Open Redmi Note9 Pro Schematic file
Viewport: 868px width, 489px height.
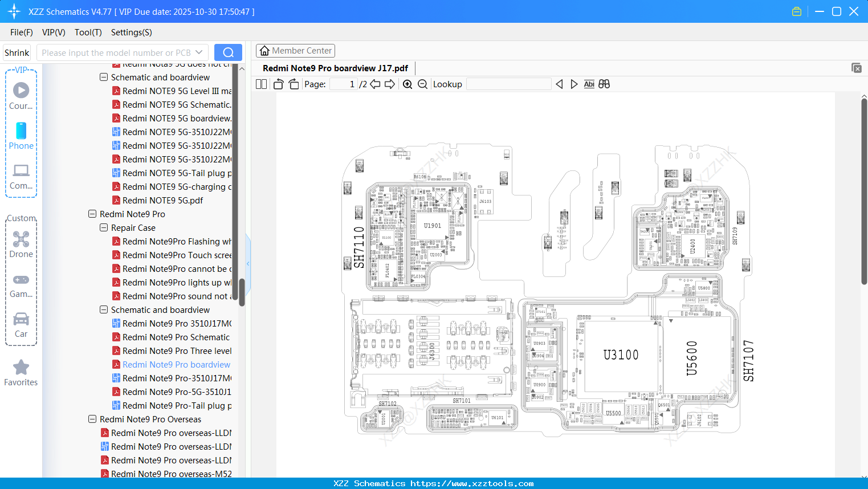point(172,337)
